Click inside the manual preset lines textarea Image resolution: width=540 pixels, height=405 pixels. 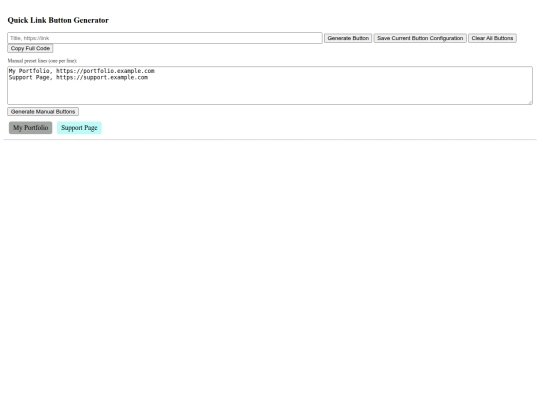coord(270,85)
